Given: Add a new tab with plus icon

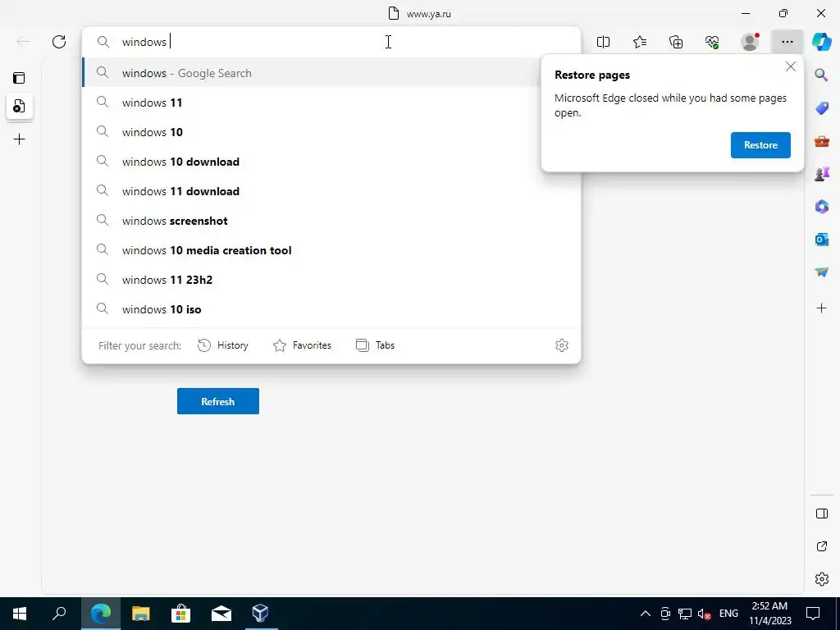Looking at the screenshot, I should click(x=20, y=139).
